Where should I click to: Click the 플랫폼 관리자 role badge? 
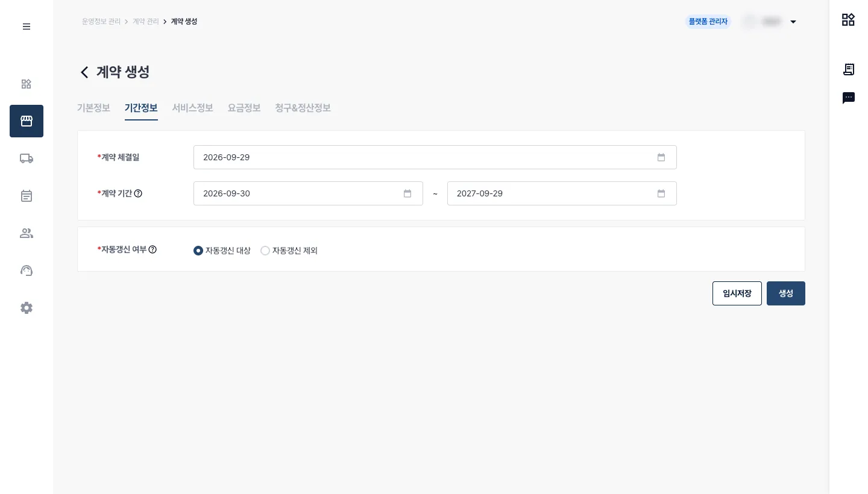(708, 22)
